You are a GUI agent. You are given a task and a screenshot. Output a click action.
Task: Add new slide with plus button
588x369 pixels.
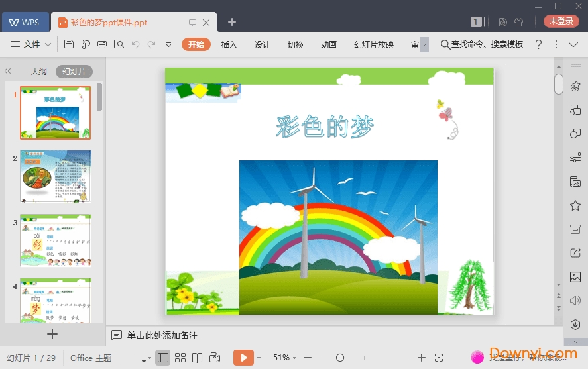coord(52,334)
